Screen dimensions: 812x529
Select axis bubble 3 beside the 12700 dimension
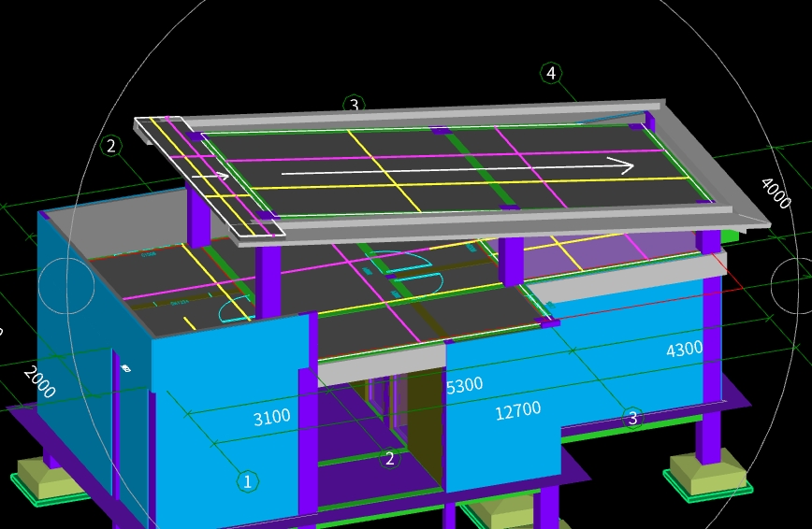click(x=632, y=418)
